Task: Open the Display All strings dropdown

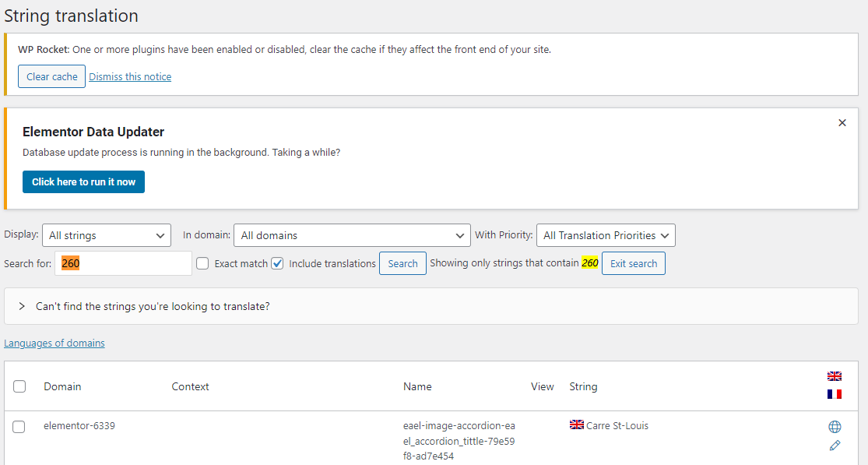Action: coord(107,235)
